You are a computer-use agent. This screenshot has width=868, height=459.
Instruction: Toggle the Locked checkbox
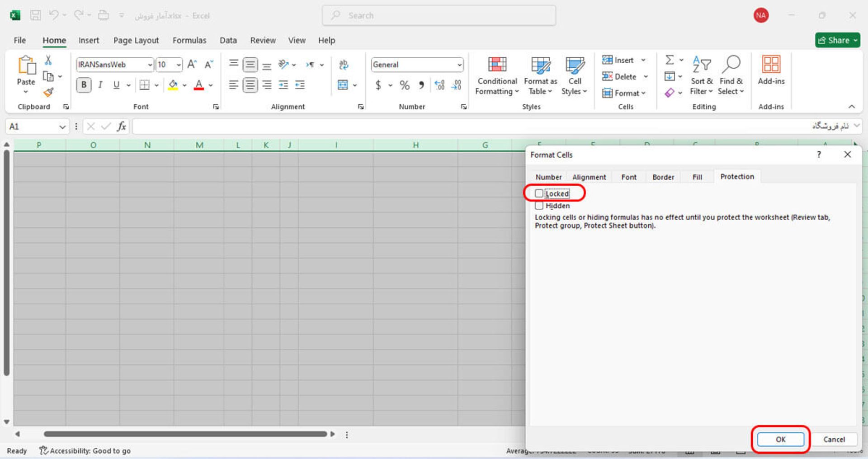click(539, 193)
